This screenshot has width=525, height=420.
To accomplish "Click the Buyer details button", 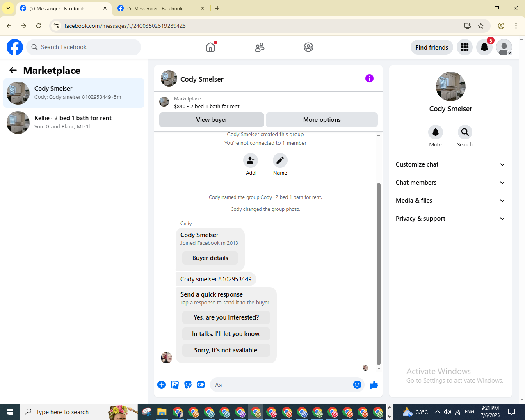I will click(210, 258).
